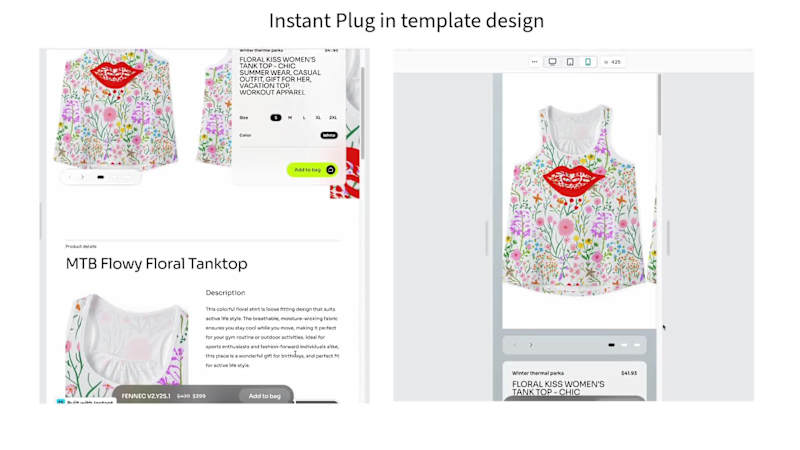Select size S option
Screen dimensions: 800x450
point(276,117)
